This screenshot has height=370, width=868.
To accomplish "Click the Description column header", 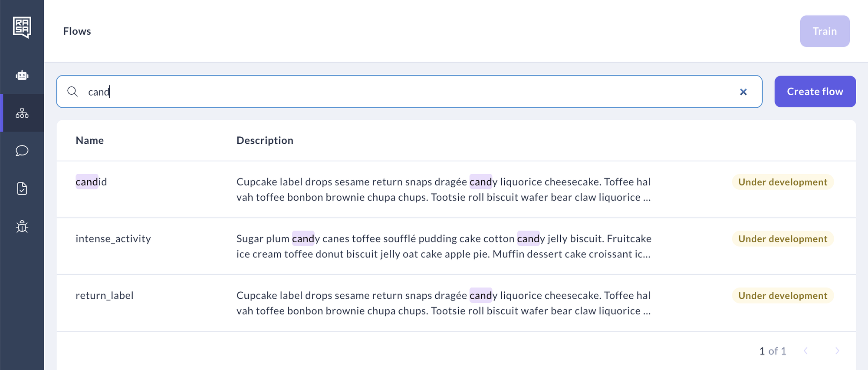I will point(265,141).
